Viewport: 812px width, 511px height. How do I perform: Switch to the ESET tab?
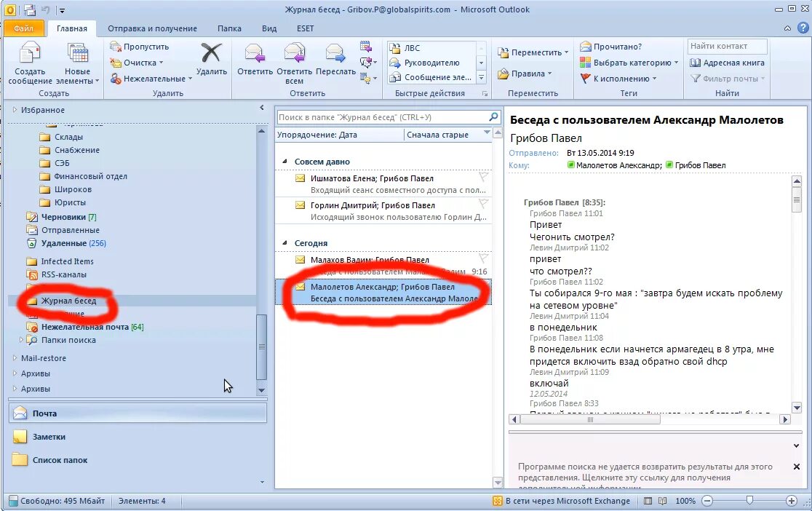(306, 28)
